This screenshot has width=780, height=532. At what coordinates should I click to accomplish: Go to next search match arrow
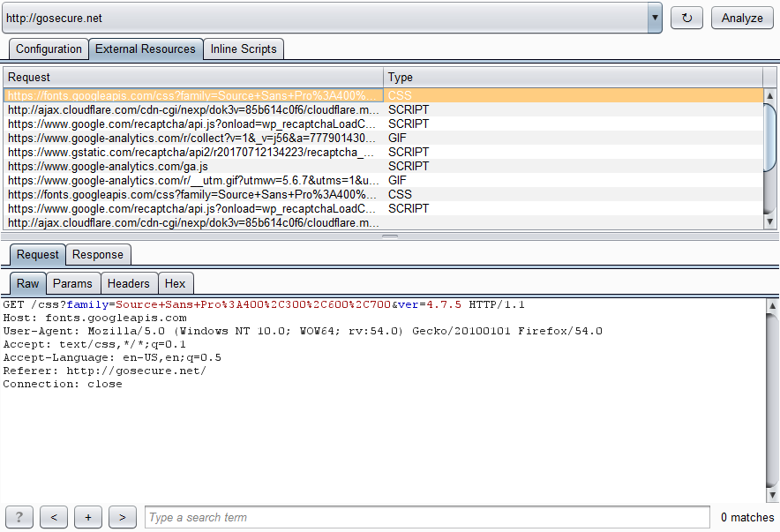pos(123,517)
